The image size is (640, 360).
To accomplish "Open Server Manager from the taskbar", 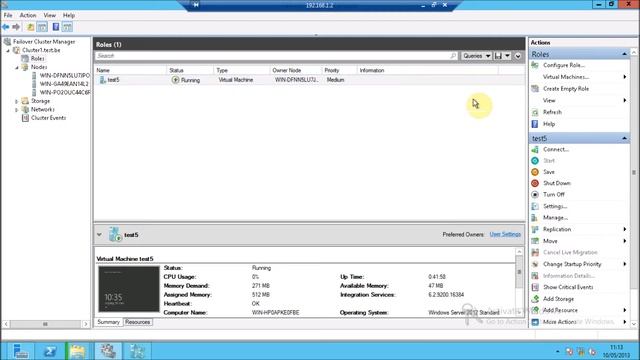I will tap(20, 351).
